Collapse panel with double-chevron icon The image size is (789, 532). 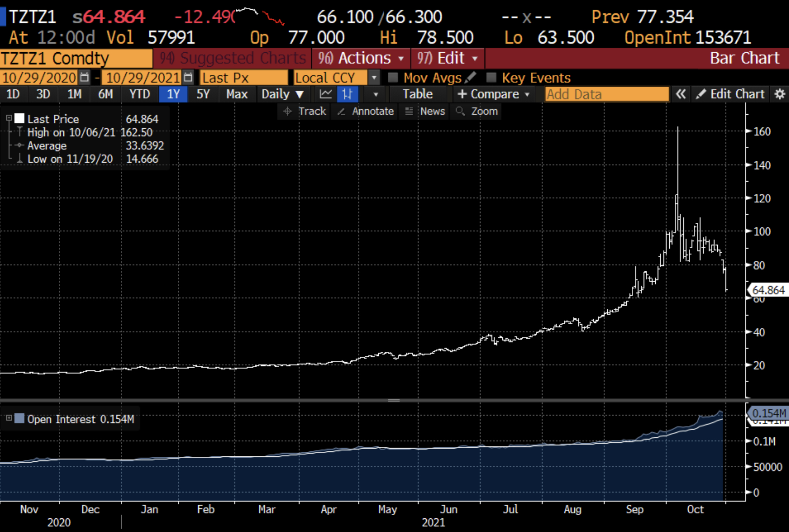[680, 94]
